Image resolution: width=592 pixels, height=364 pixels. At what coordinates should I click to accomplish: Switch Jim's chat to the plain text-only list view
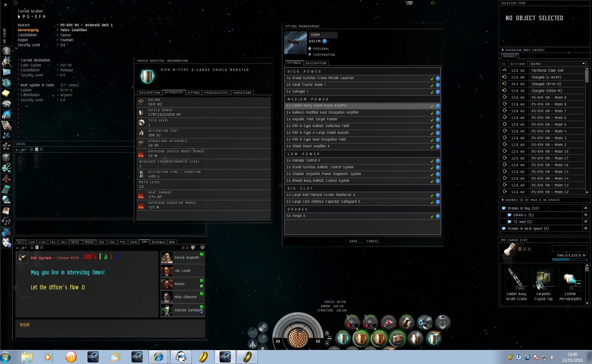[x=32, y=248]
